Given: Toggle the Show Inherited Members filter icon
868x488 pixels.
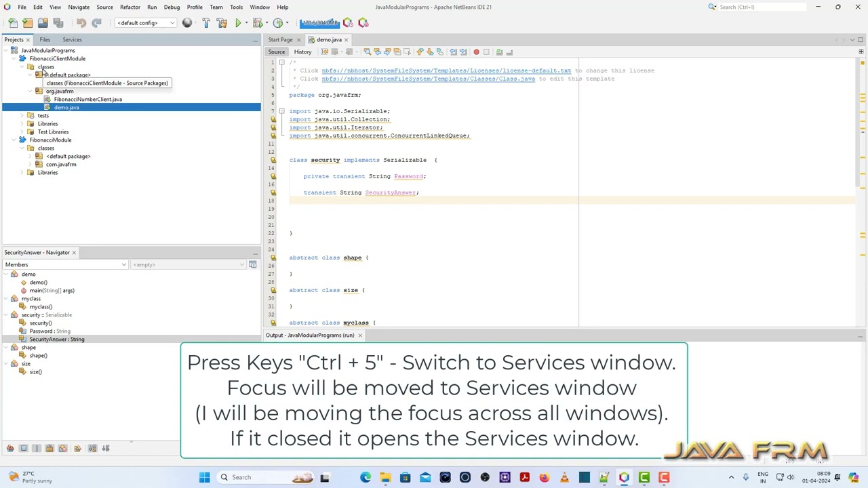Looking at the screenshot, I should [10, 448].
